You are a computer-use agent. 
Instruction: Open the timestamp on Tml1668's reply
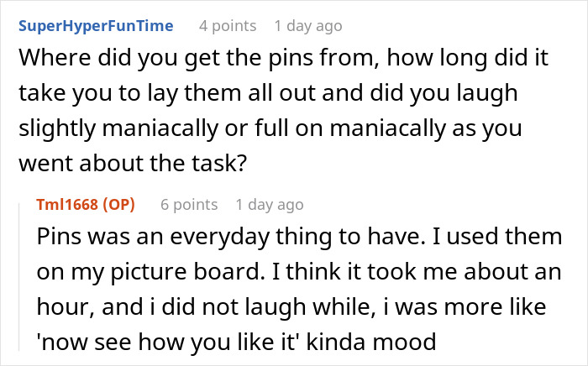pyautogui.click(x=270, y=204)
